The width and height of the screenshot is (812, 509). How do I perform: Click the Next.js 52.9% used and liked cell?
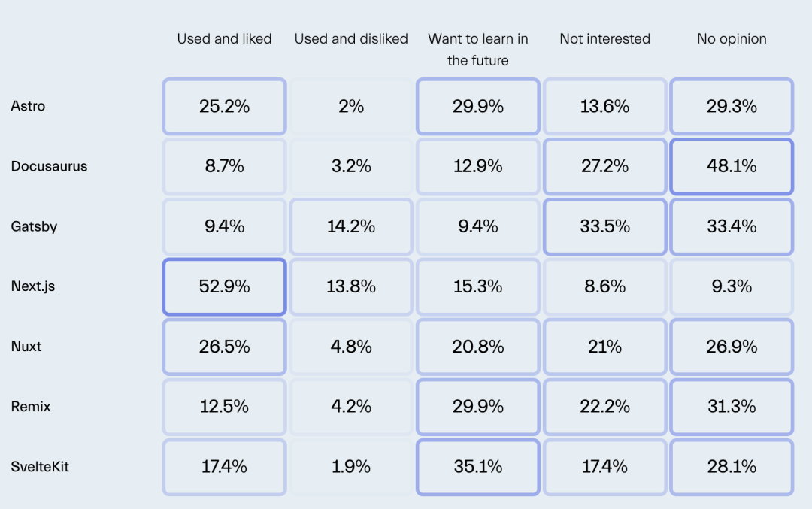pos(224,286)
